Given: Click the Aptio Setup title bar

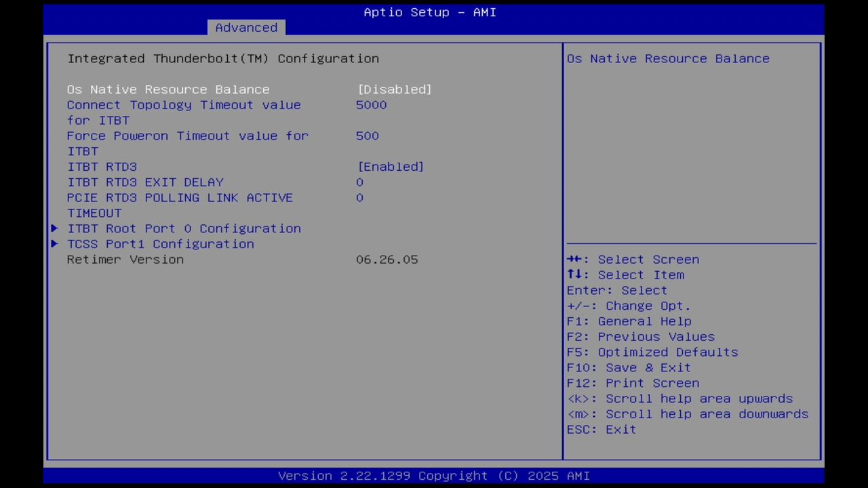Looking at the screenshot, I should coord(429,12).
